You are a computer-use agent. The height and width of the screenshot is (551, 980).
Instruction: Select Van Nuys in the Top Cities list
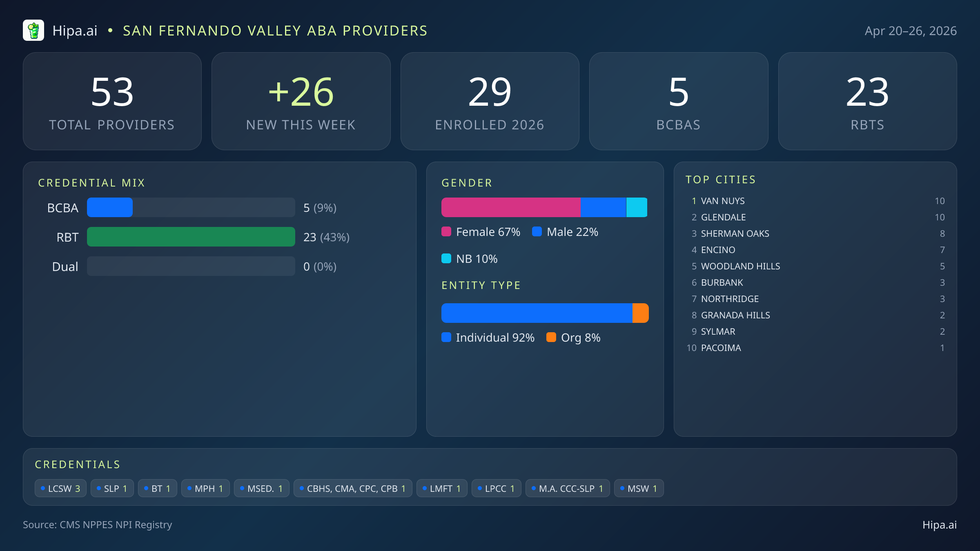pyautogui.click(x=723, y=201)
